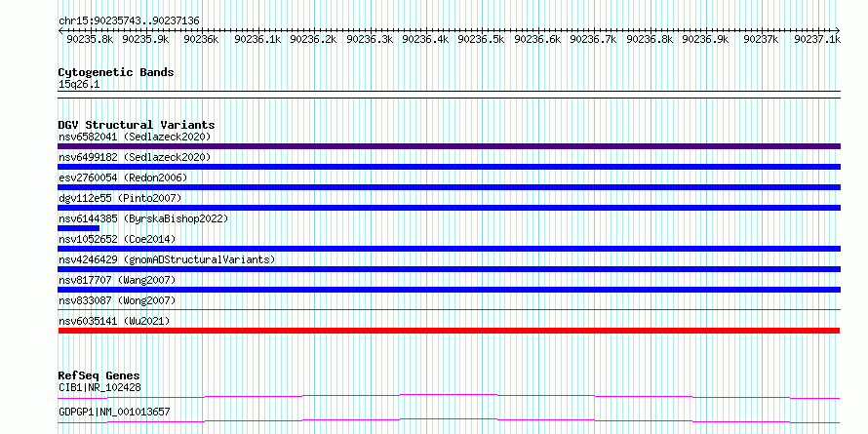Screen dimensions: 868x434
Task: Click the Cytogenetic Bands track heading
Action: click(116, 72)
